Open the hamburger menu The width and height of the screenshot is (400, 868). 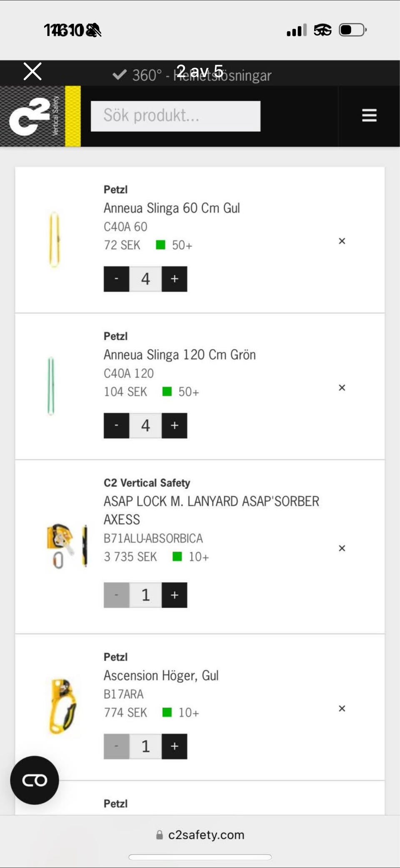pos(369,116)
